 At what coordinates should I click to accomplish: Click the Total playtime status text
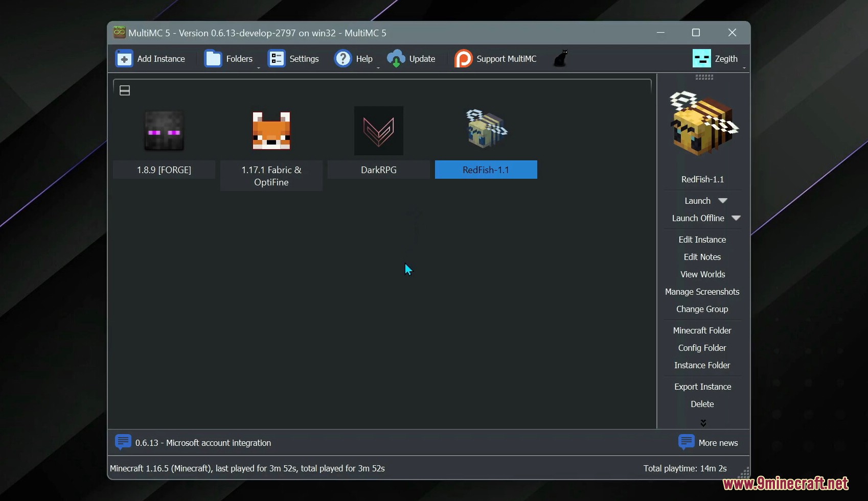click(685, 468)
